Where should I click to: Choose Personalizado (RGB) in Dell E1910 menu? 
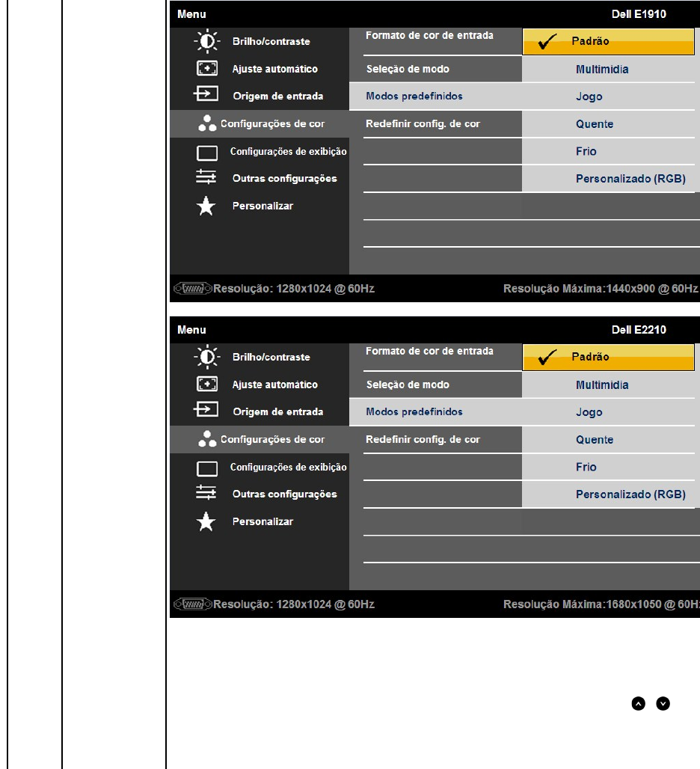pos(608,179)
